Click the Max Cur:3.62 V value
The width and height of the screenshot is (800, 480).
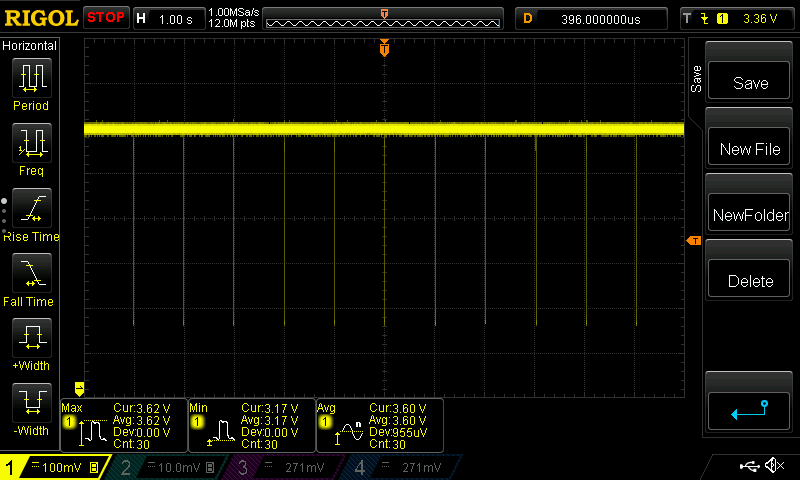coord(142,409)
